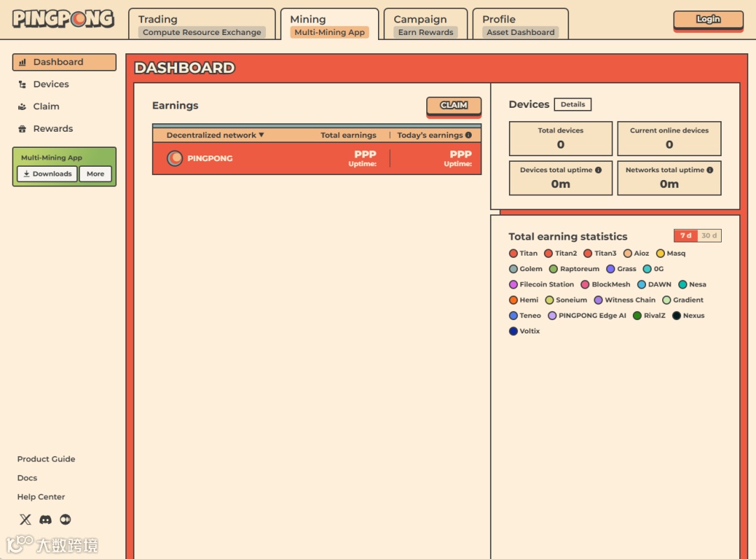Toggle the Grass legend entry
756x559 pixels.
(621, 269)
